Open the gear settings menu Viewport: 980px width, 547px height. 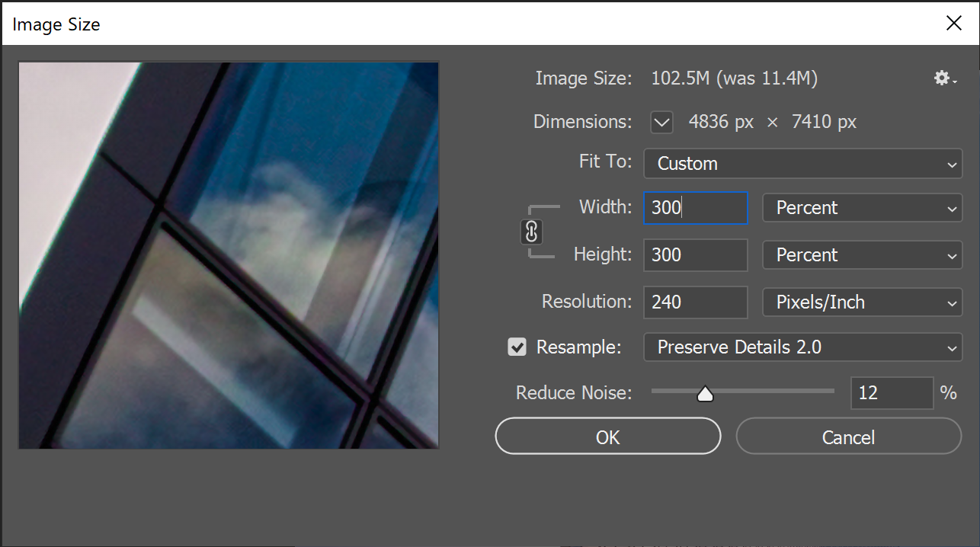945,78
